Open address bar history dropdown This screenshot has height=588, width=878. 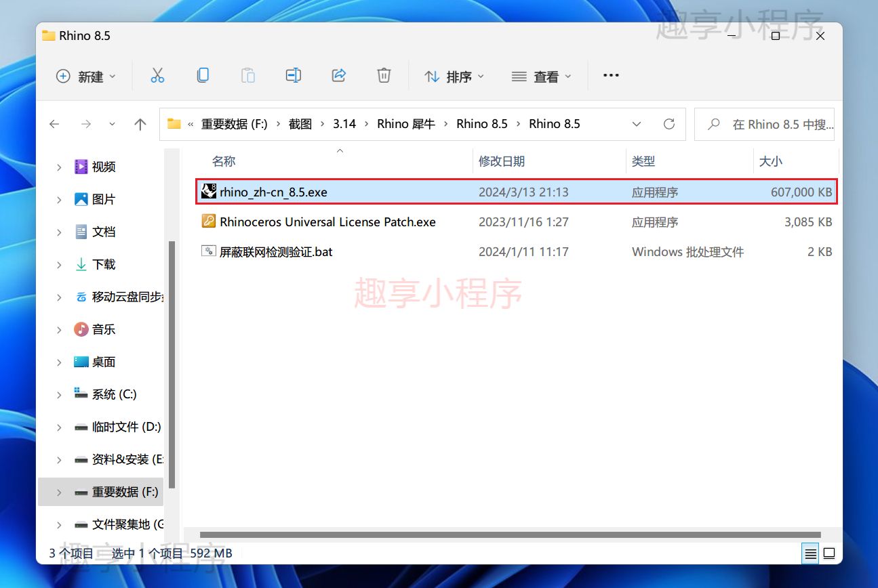637,124
